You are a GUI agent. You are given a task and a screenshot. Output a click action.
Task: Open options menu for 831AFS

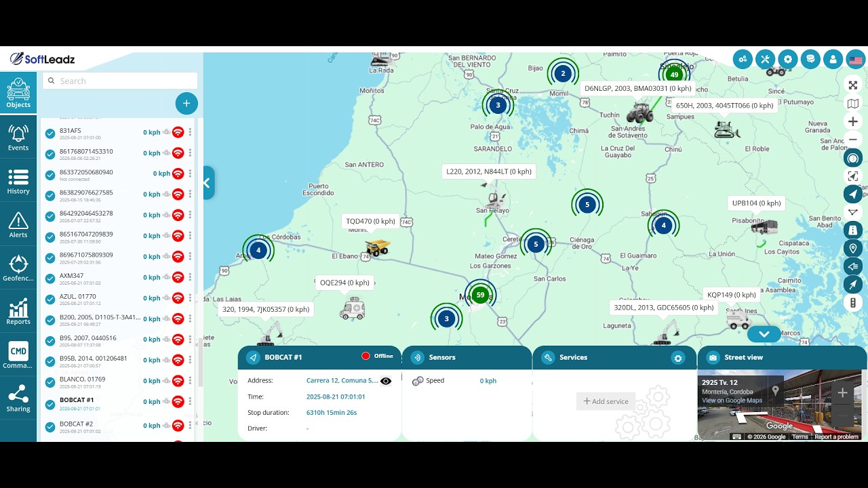pyautogui.click(x=190, y=133)
